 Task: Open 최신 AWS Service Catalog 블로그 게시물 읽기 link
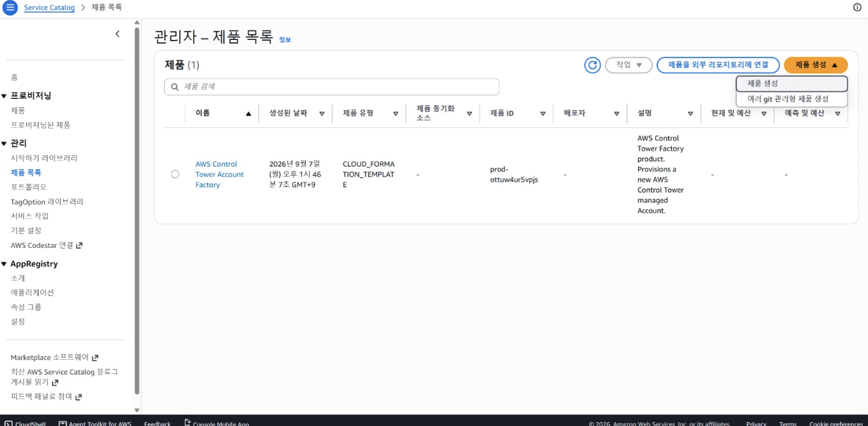[65, 377]
